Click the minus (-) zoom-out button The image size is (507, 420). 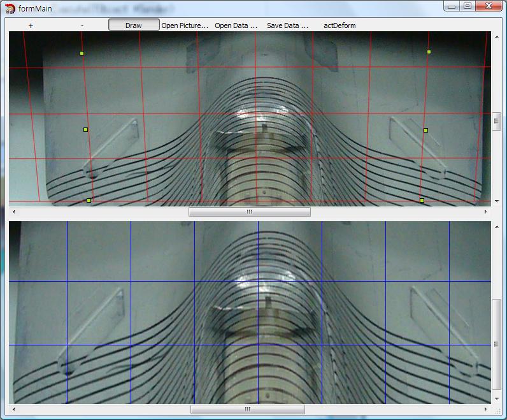[x=82, y=25]
